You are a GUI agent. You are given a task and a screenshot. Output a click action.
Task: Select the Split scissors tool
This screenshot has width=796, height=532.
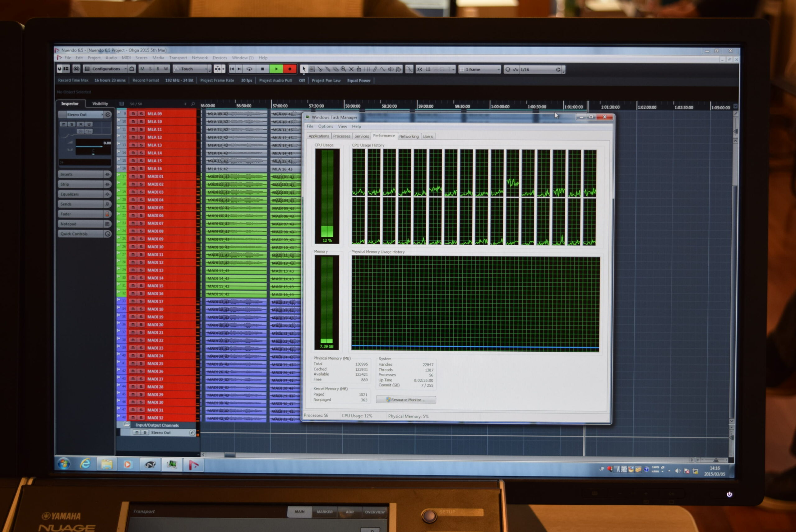tap(320, 69)
